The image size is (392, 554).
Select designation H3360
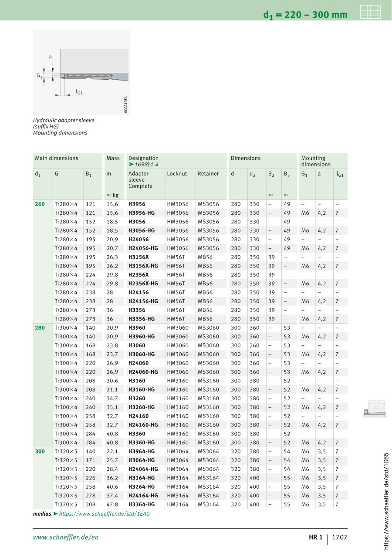click(x=137, y=434)
